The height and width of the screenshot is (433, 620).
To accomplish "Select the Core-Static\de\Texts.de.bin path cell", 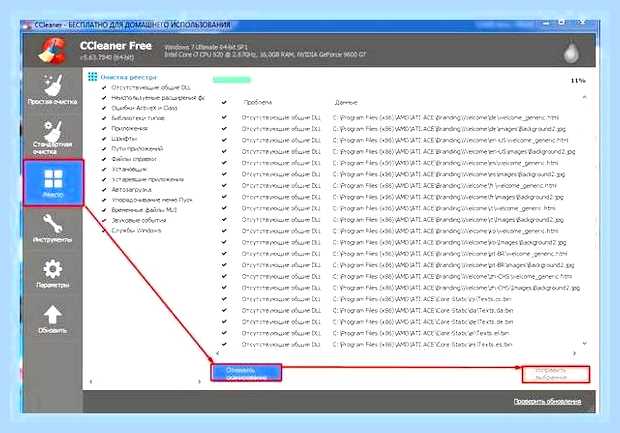I will coord(423,322).
